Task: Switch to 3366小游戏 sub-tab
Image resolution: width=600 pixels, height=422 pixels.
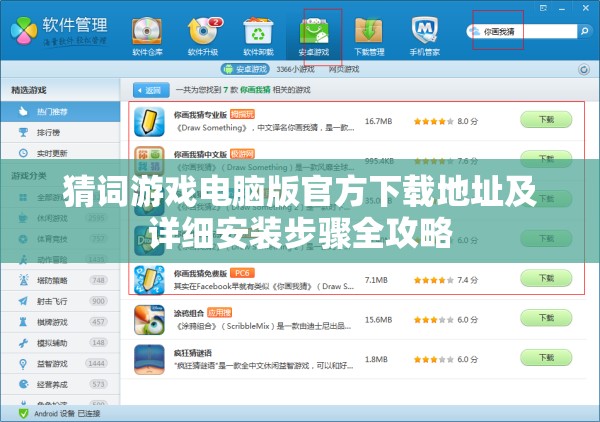Action: 295,69
